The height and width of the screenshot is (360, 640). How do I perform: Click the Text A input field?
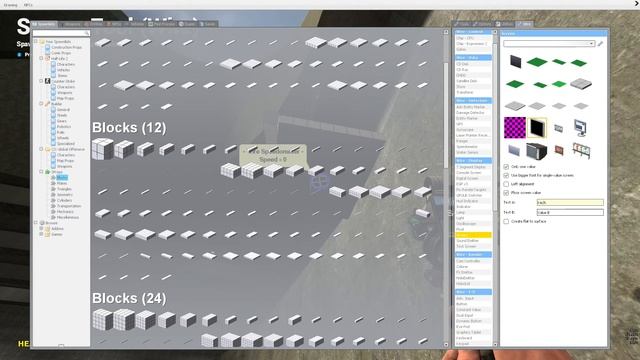tap(570, 202)
